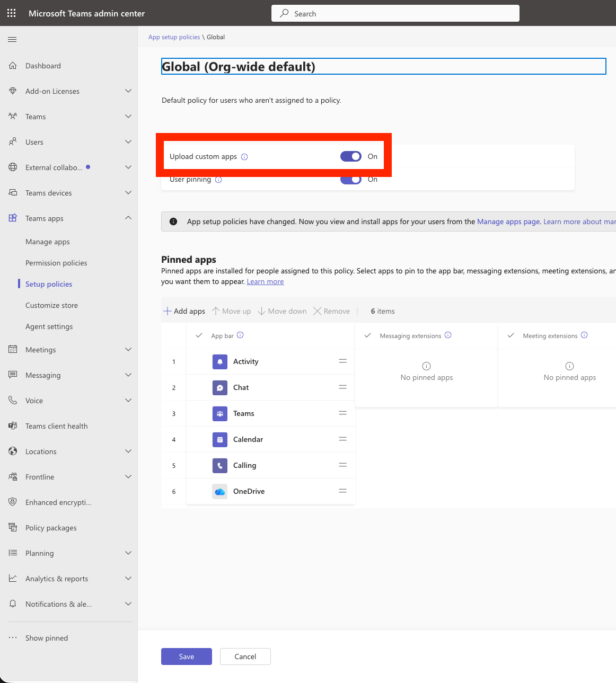Click the Cancel button

245,657
